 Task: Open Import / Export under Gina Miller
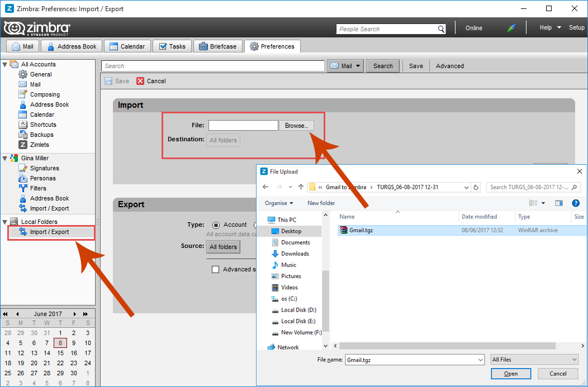(x=50, y=208)
